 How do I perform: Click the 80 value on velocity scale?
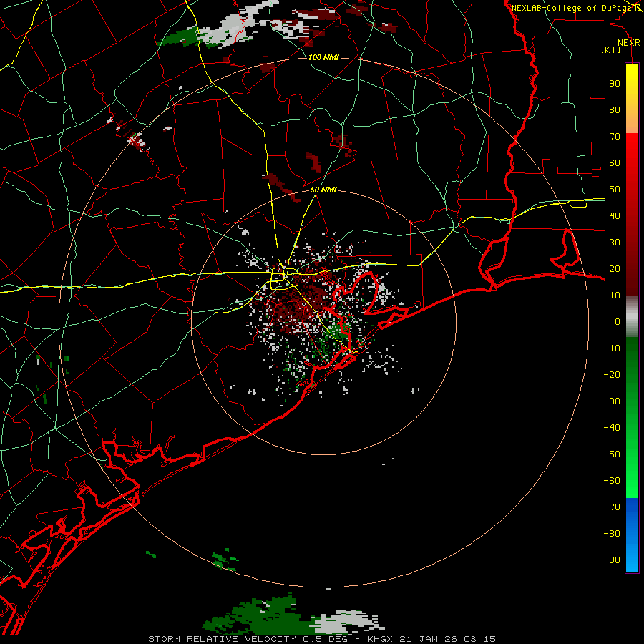pyautogui.click(x=615, y=109)
